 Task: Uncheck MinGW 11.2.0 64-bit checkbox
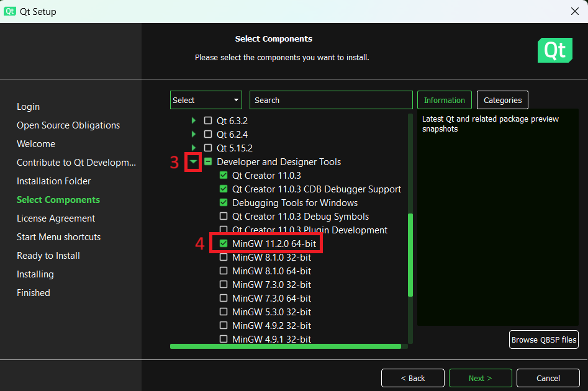point(224,244)
